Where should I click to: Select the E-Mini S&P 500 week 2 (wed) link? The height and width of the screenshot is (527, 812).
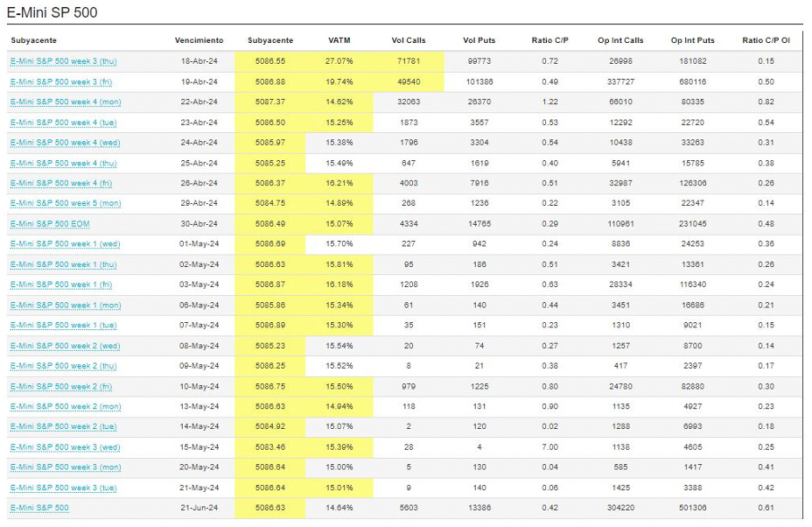coord(63,346)
